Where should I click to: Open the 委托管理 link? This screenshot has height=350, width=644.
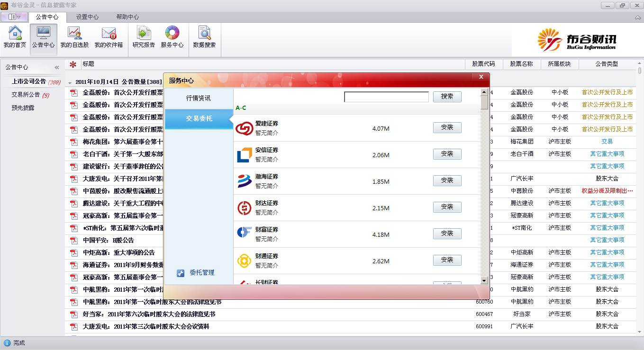coord(202,273)
